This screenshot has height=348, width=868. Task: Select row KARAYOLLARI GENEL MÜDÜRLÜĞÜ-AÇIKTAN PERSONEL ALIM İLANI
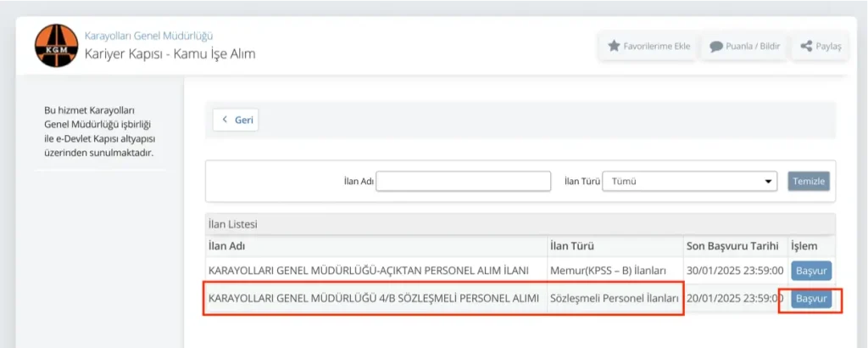tap(520, 271)
